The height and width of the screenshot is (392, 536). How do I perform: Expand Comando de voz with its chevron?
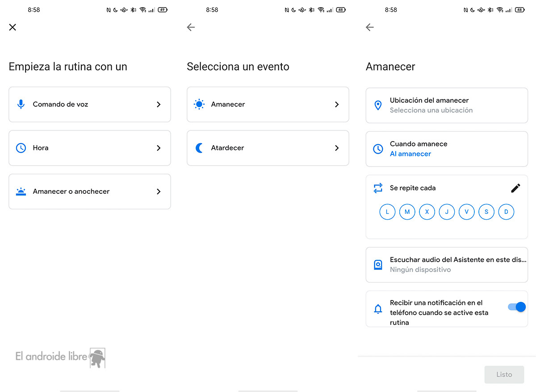click(159, 104)
